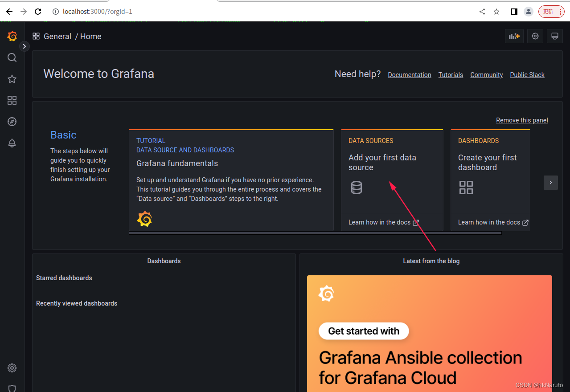This screenshot has height=392, width=570.
Task: Open the Configuration gear in the sidebar
Action: (12, 367)
